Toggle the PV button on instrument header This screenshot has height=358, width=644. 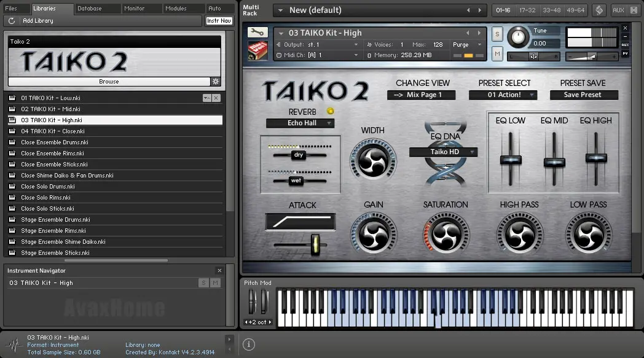[625, 53]
